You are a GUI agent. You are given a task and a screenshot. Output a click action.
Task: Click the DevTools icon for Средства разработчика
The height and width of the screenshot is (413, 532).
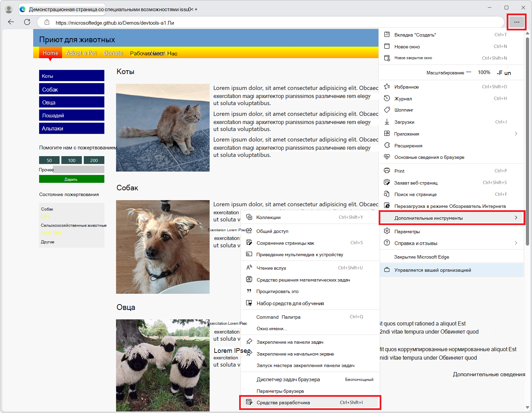click(x=249, y=402)
